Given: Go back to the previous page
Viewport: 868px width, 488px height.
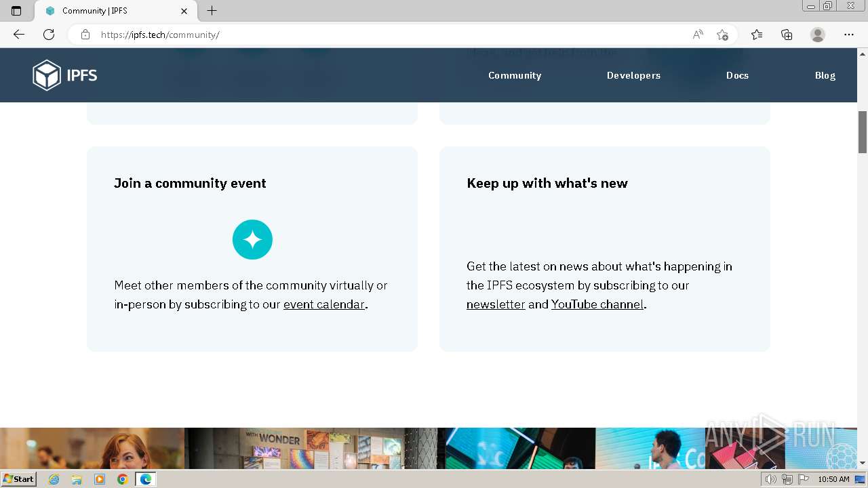Looking at the screenshot, I should pos(19,35).
